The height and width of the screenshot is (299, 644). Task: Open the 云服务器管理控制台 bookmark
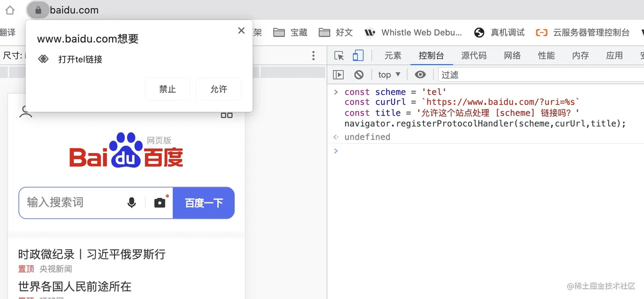click(583, 32)
